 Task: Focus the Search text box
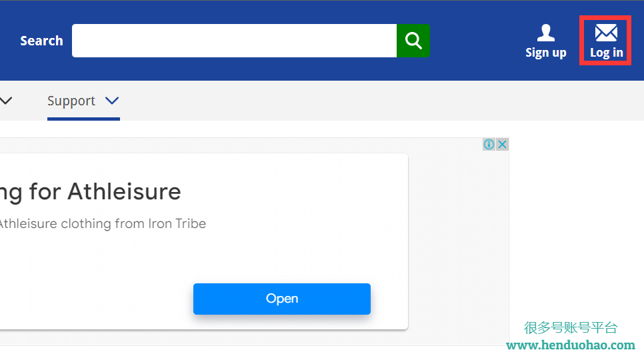click(234, 41)
